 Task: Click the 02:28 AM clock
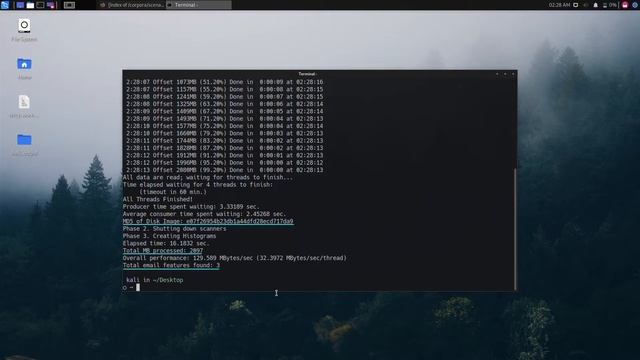pos(559,5)
